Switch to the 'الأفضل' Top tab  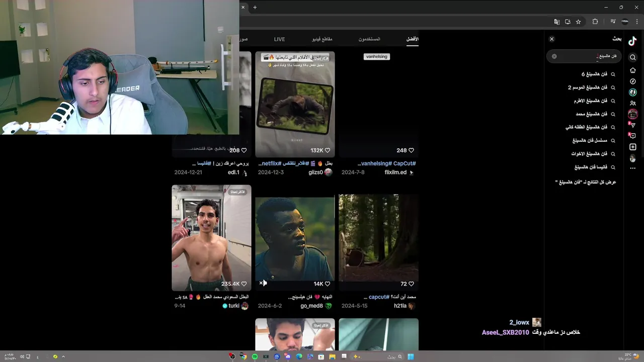[x=413, y=39]
